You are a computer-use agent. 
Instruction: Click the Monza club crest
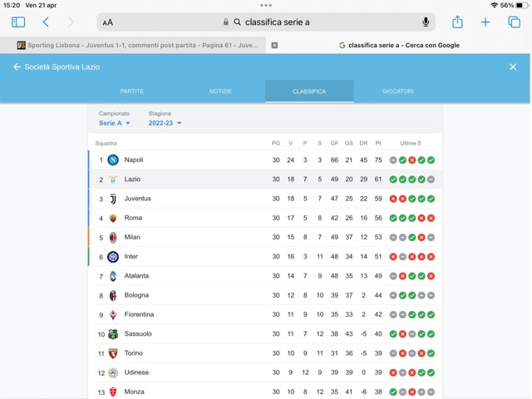(x=113, y=392)
